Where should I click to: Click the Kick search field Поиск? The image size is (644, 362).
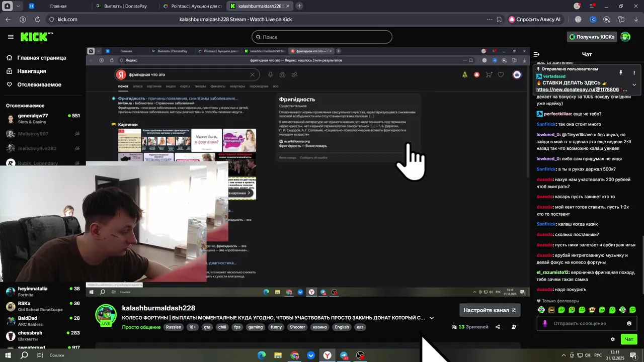click(321, 37)
